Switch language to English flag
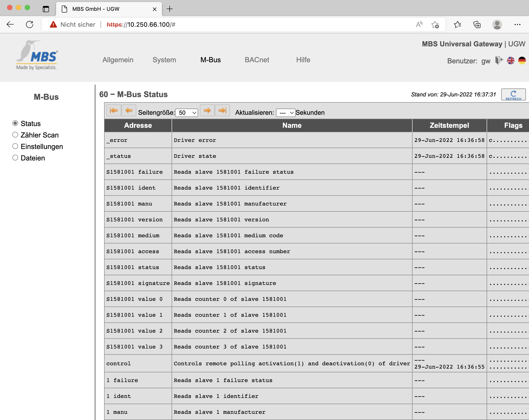 point(511,60)
